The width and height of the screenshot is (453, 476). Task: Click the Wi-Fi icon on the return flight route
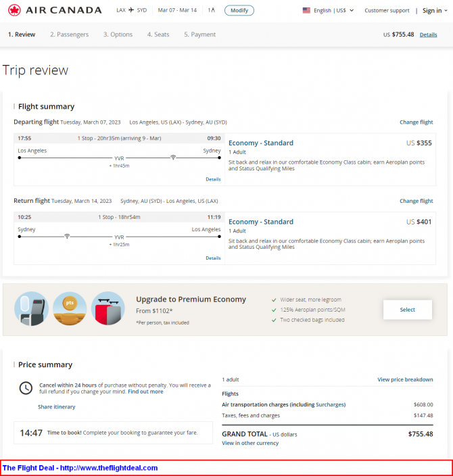[67, 236]
